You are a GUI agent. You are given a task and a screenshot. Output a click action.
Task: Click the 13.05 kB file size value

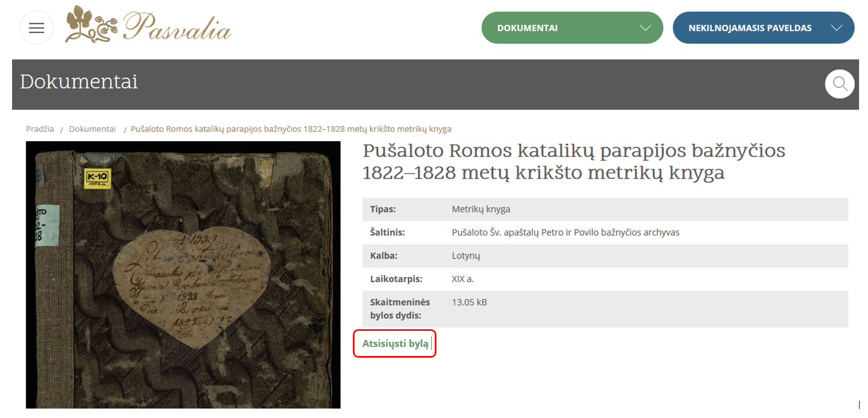click(469, 302)
